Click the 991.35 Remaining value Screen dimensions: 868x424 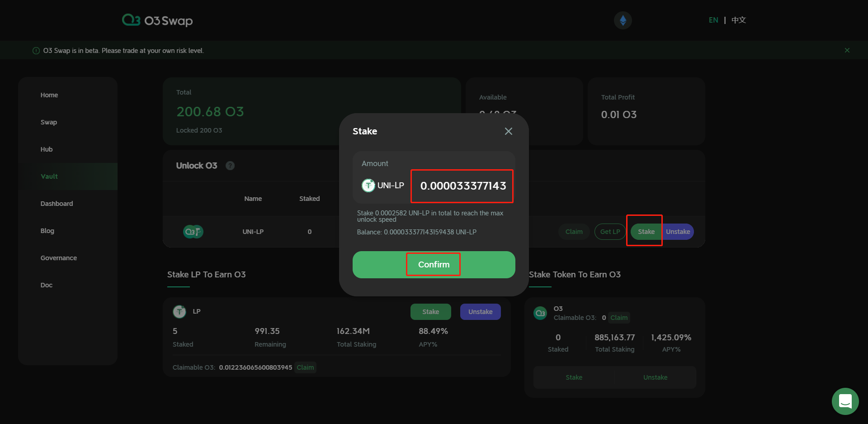point(267,331)
